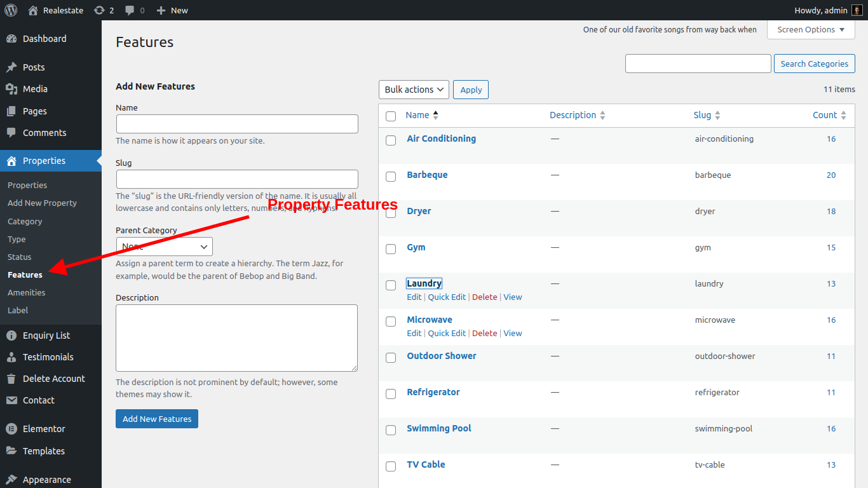Viewport: 868px width, 488px height.
Task: Click the Add New Features button
Action: pyautogui.click(x=157, y=419)
